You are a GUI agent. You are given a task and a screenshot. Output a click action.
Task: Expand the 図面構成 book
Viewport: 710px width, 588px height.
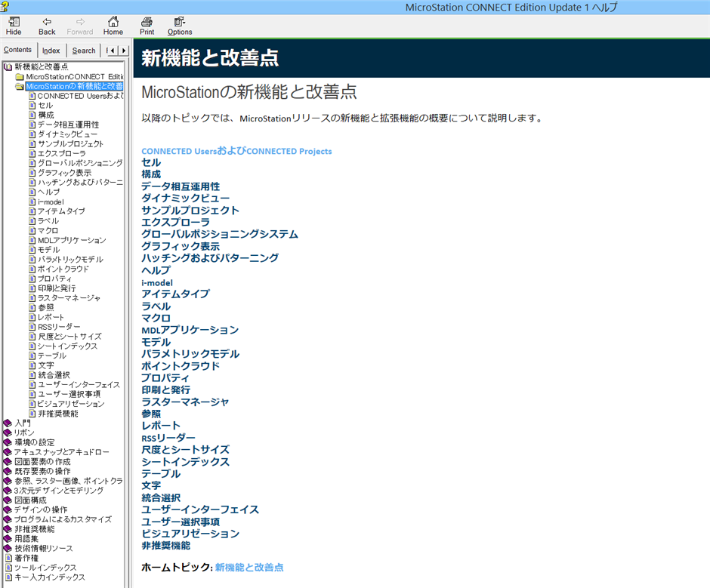coord(8,500)
